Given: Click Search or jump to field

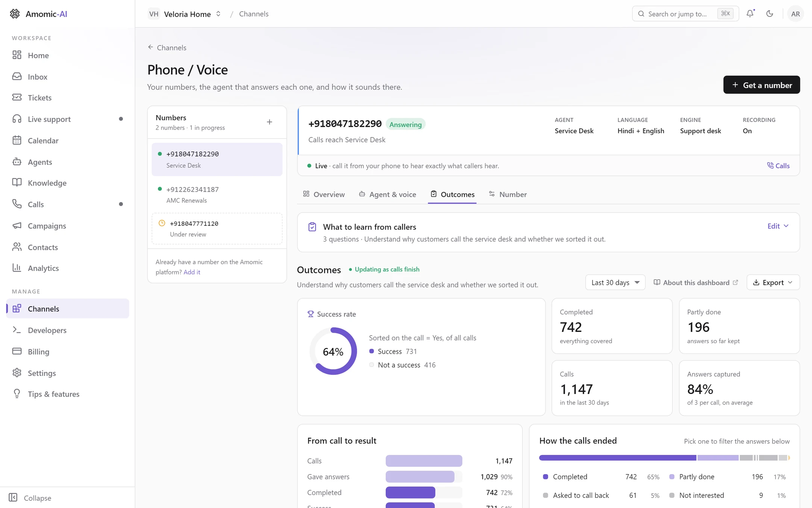Looking at the screenshot, I should tap(685, 14).
